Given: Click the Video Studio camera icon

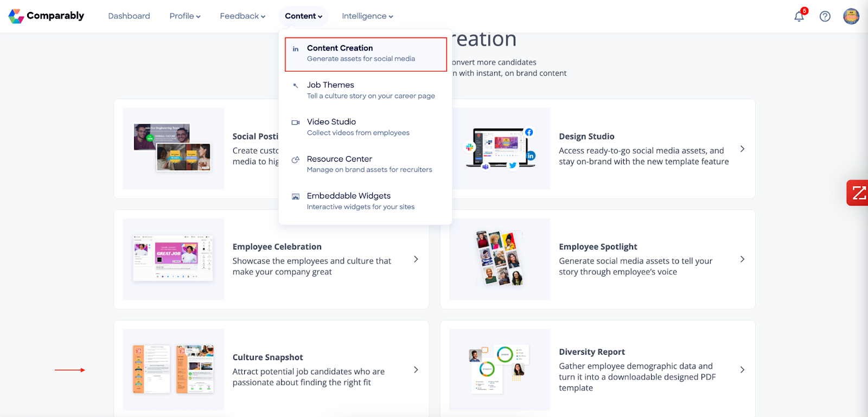Looking at the screenshot, I should click(296, 123).
